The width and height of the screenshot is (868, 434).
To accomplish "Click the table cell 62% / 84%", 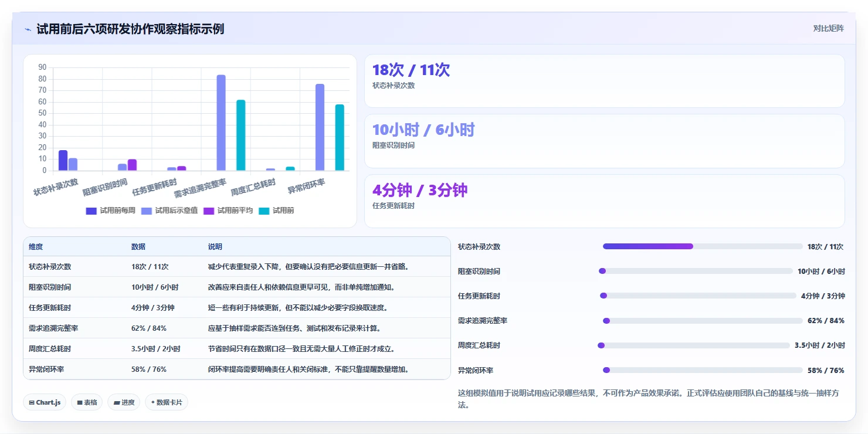I will [x=149, y=328].
